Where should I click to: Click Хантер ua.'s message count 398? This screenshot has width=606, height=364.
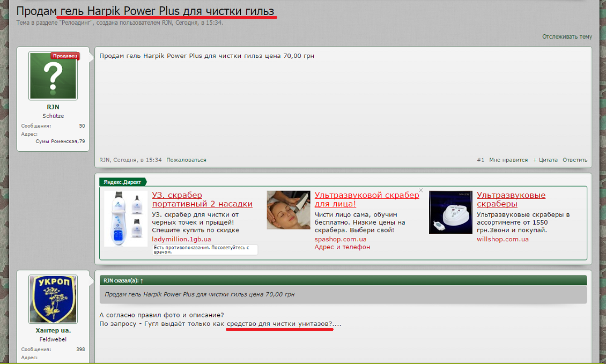coord(80,350)
